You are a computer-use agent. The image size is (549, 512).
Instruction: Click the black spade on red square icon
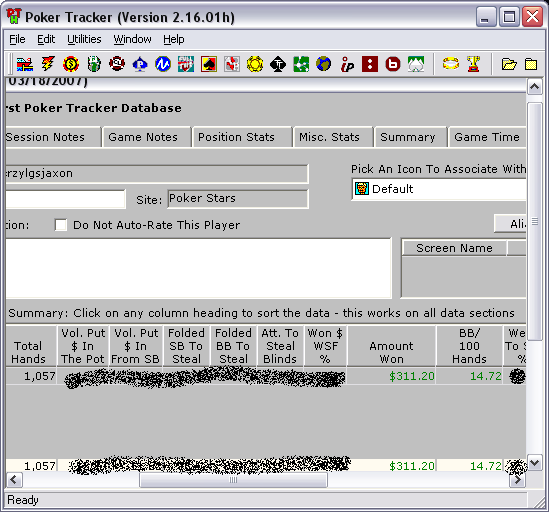coord(209,64)
